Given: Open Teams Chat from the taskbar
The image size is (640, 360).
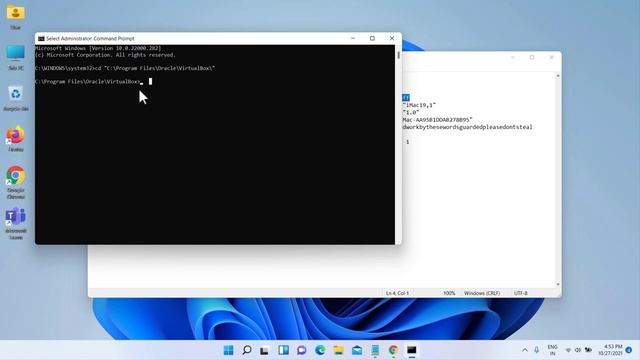Looking at the screenshot, I should pyautogui.click(x=302, y=350).
